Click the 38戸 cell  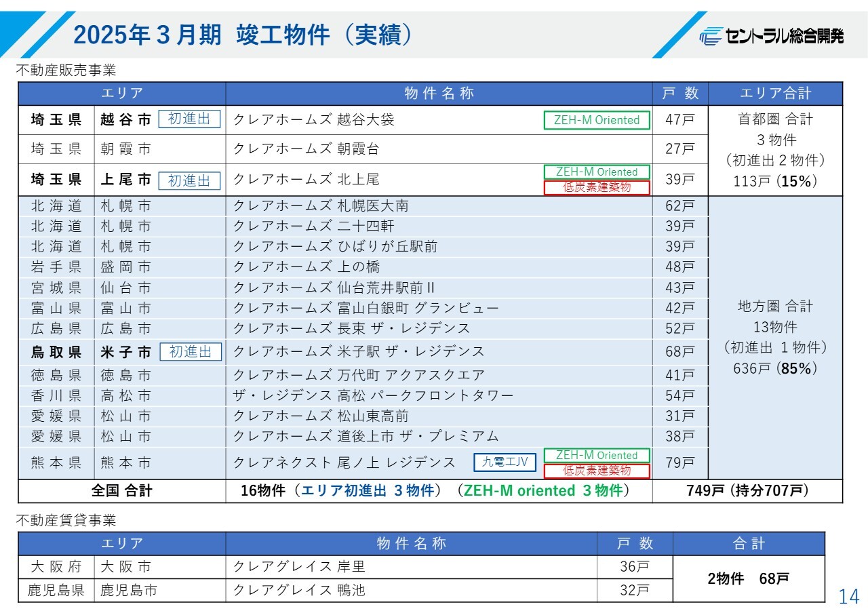tap(680, 436)
